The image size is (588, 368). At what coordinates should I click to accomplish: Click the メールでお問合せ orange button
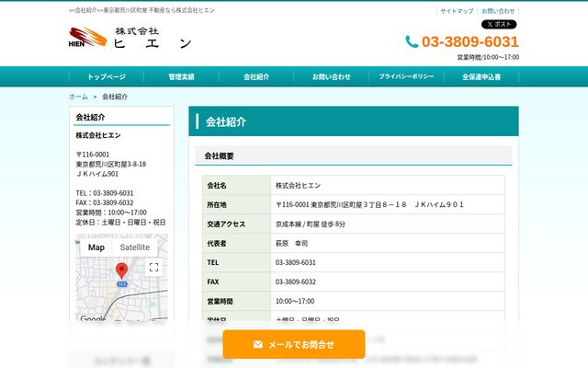(294, 344)
